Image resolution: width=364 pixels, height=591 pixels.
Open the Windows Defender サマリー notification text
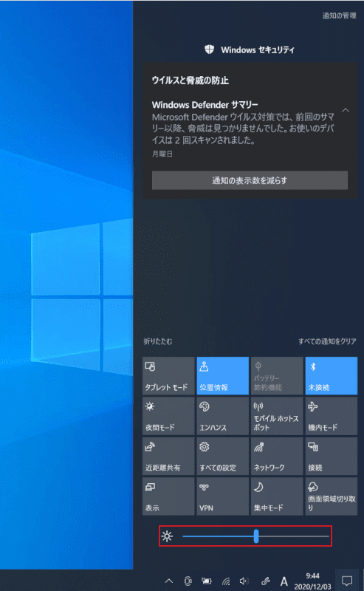(243, 123)
